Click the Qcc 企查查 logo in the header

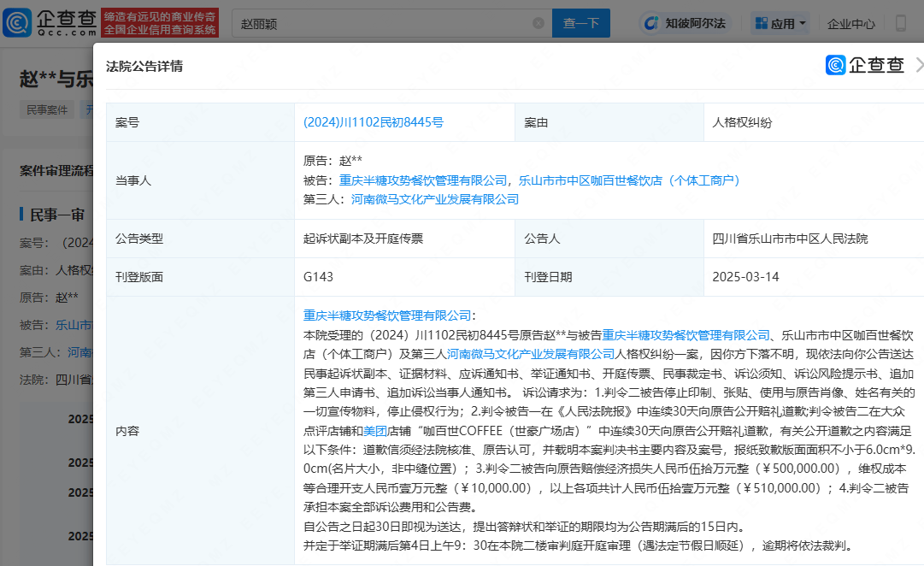pos(50,23)
